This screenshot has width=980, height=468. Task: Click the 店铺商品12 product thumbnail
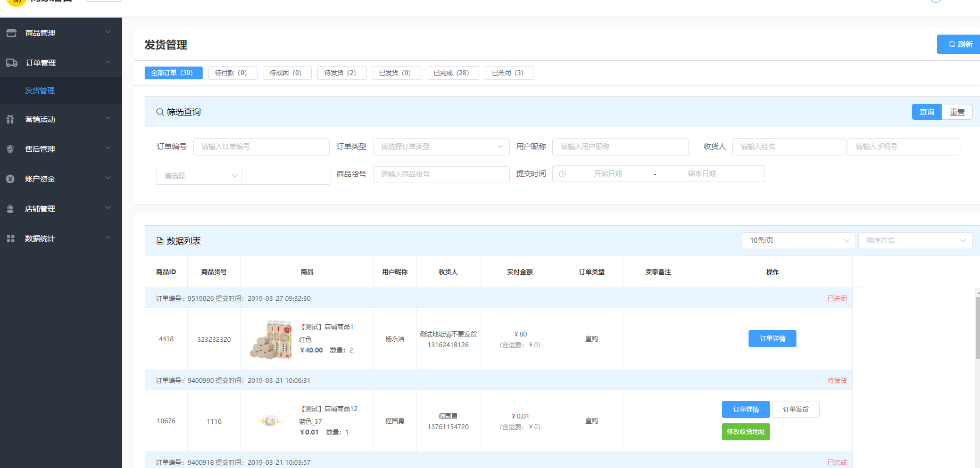[270, 421]
